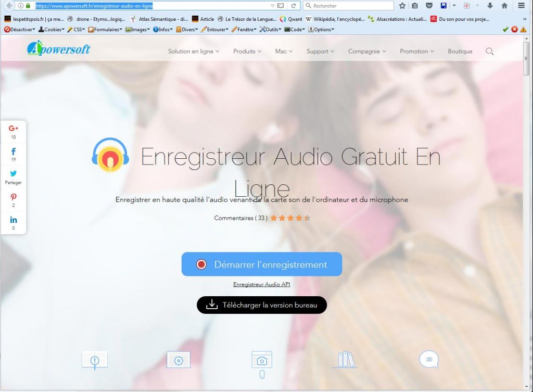Open the Alsacréations bookmark
533x392 pixels.
tap(397, 19)
